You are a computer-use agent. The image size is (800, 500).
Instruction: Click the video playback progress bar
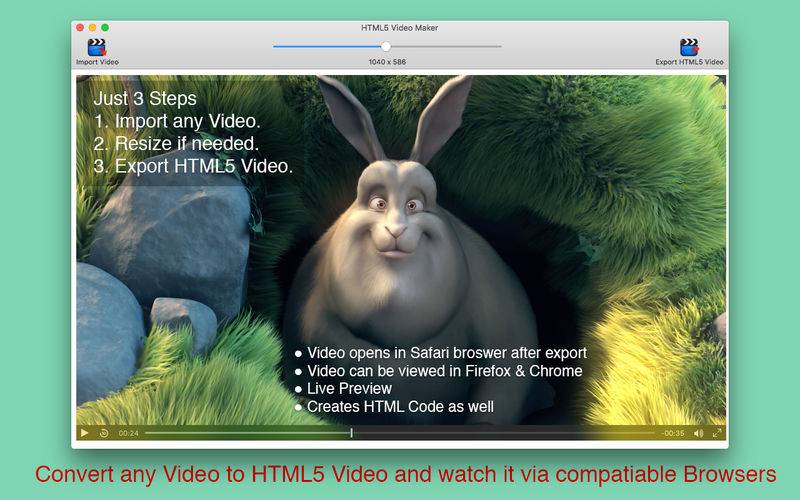tap(400, 433)
